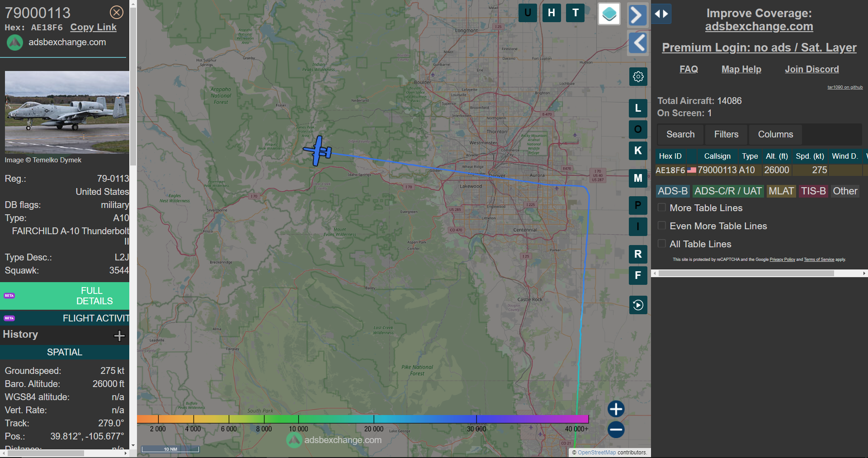Click the M map option button
The width and height of the screenshot is (868, 458).
tap(638, 178)
